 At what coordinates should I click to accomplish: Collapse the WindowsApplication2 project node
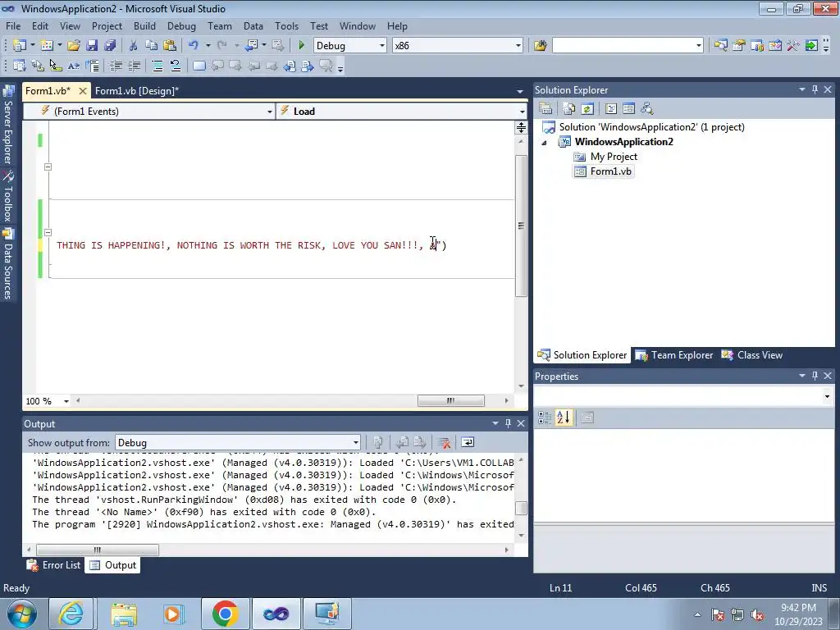pyautogui.click(x=545, y=142)
